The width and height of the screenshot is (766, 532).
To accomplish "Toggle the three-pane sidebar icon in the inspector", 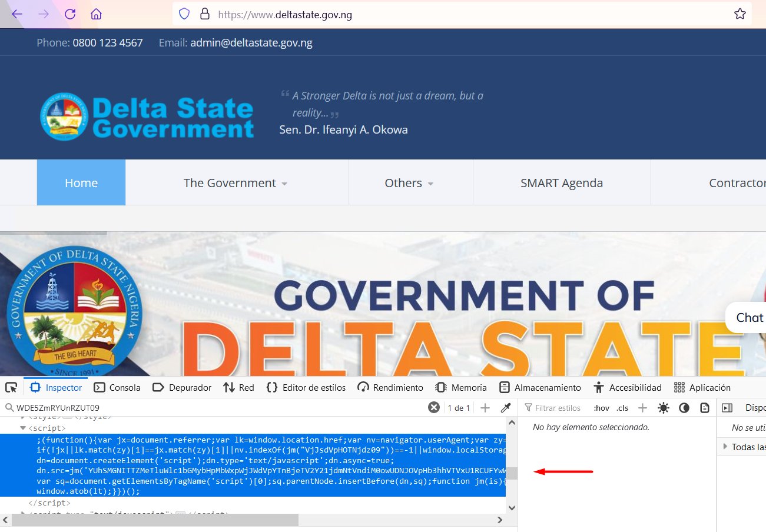I will tap(727, 408).
